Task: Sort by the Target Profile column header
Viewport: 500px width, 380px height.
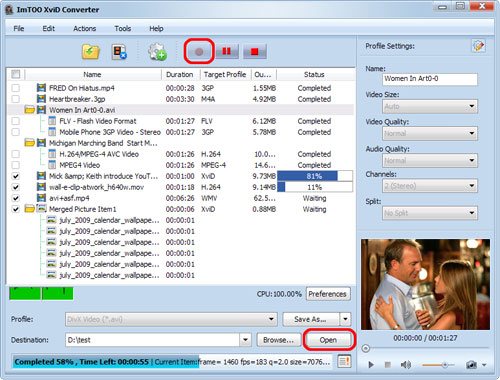Action: coord(225,74)
